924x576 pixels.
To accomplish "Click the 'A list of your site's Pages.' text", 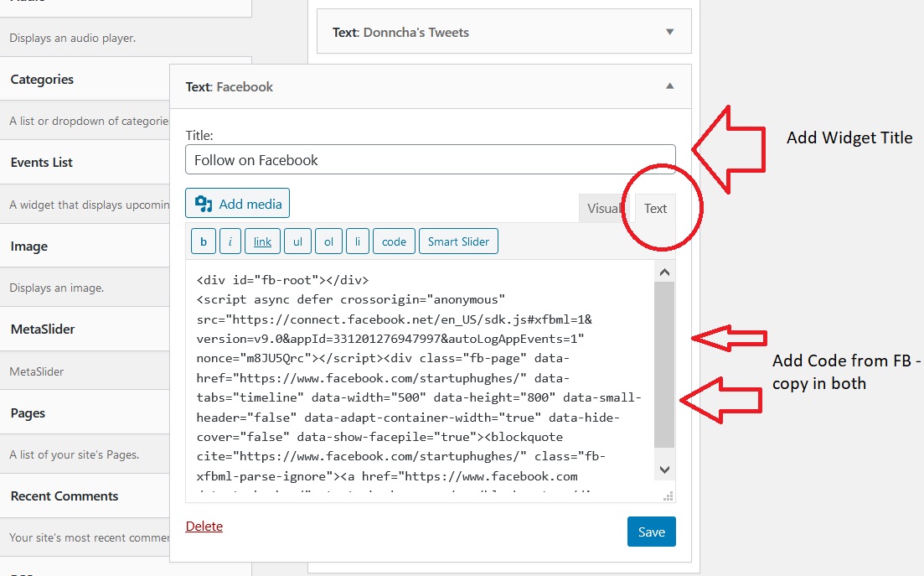I will (75, 454).
